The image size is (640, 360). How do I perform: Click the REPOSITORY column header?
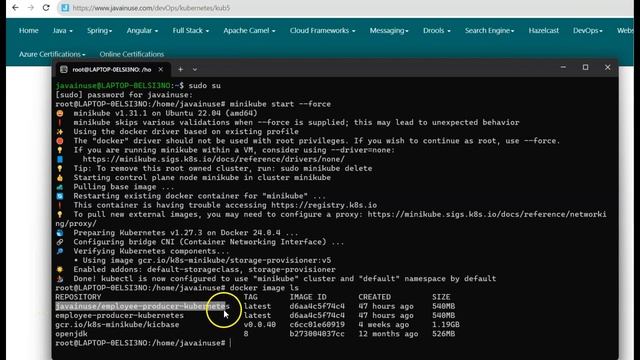(78, 297)
